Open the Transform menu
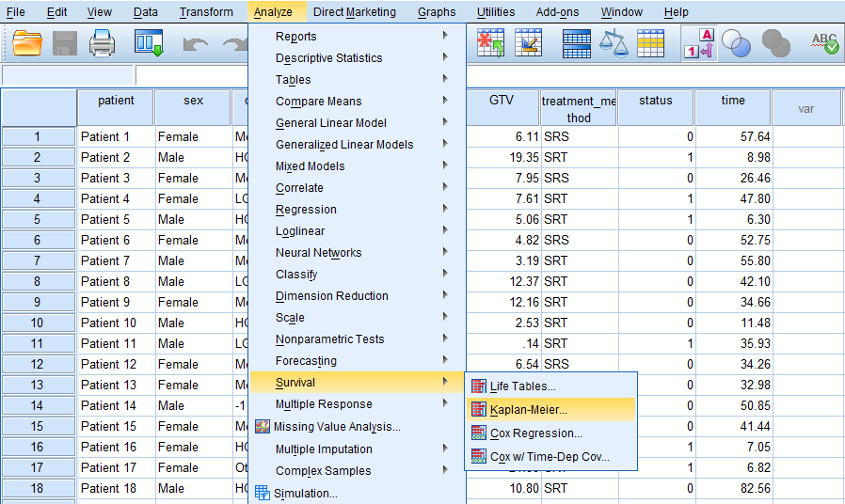845x504 pixels. pyautogui.click(x=206, y=12)
